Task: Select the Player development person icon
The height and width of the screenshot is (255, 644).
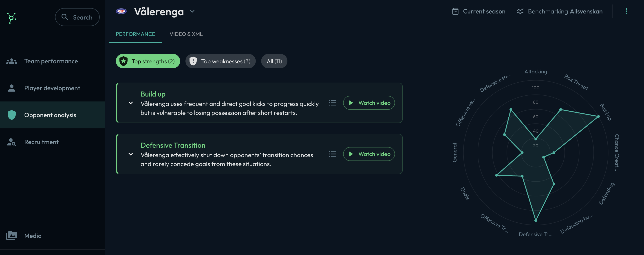Action: [x=11, y=88]
